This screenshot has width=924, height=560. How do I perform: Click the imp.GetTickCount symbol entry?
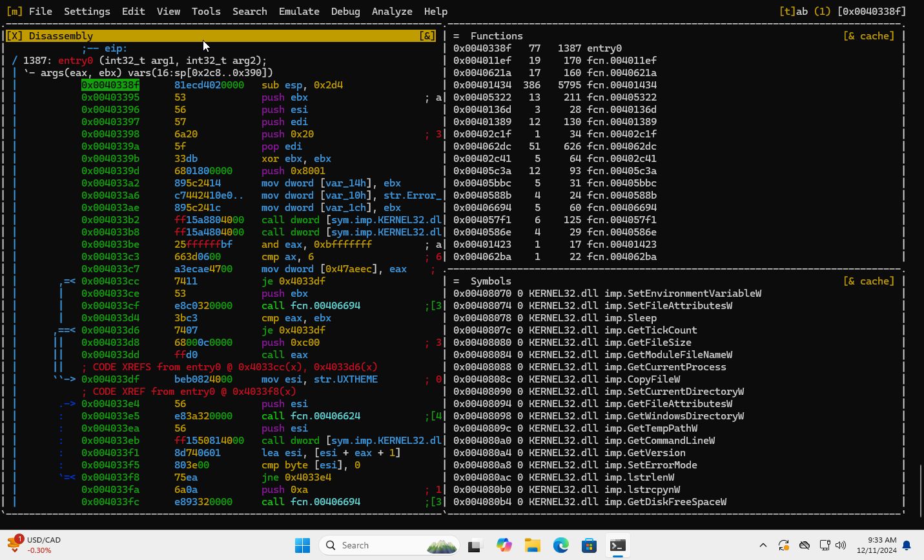tap(650, 330)
